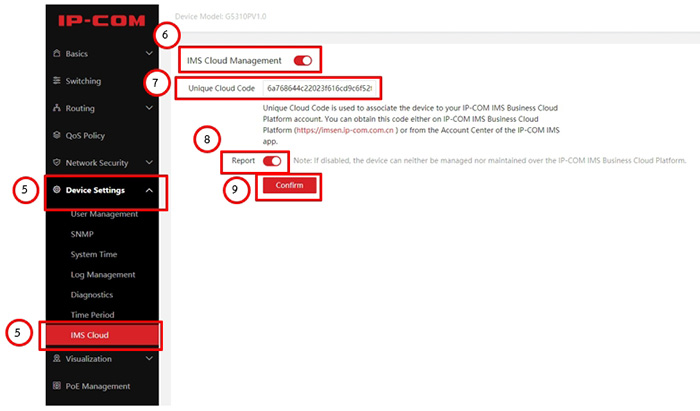Click the Unique Cloud Code input field
700x411 pixels.
320,88
